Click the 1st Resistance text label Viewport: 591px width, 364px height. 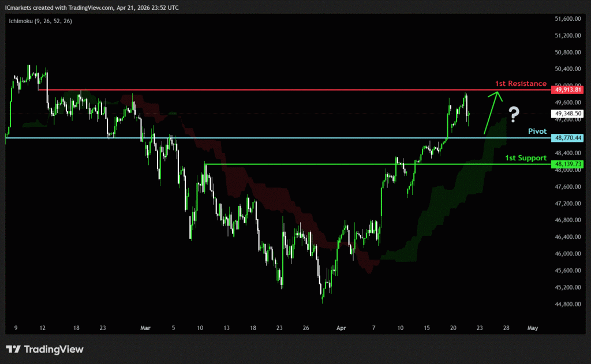521,84
